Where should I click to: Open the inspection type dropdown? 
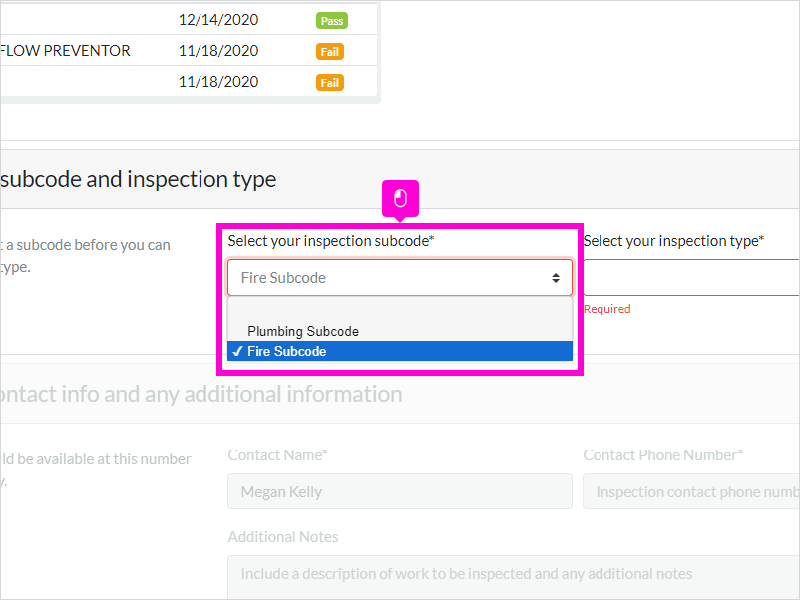tap(691, 278)
